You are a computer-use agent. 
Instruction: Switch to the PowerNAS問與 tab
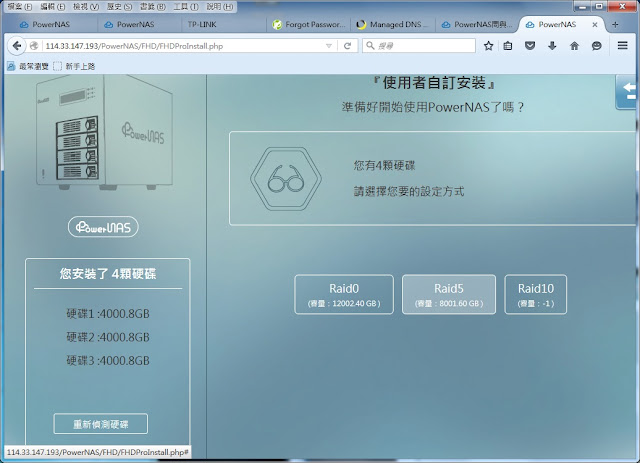[478, 24]
